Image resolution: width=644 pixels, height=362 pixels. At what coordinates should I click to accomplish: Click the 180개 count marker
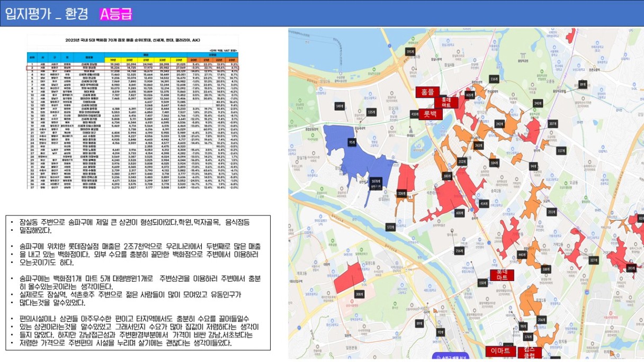446,176
